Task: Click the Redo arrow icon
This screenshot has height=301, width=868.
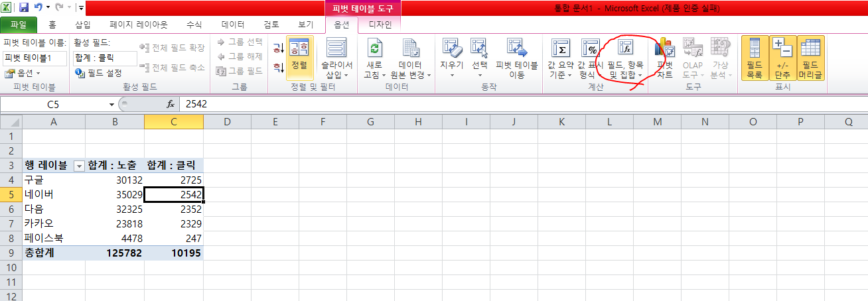Action: (59, 8)
